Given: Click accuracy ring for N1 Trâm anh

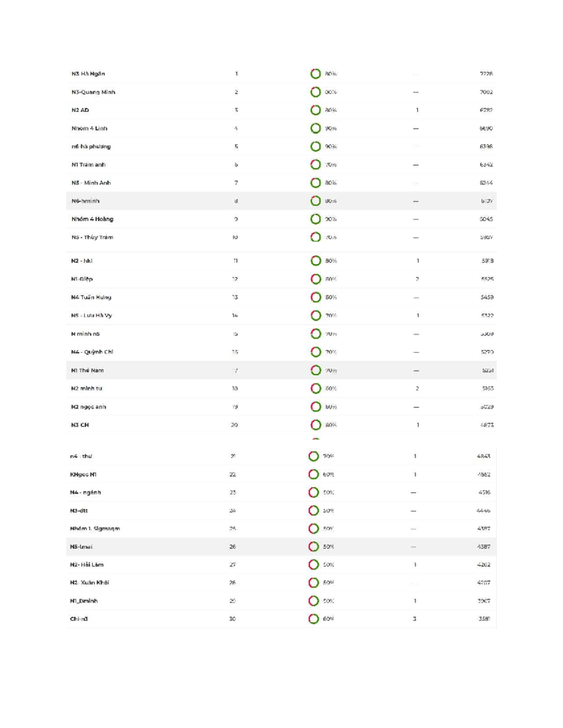Looking at the screenshot, I should click(316, 165).
